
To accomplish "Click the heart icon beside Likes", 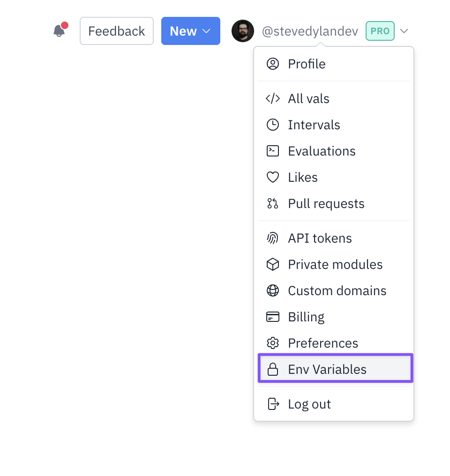I will coord(272,177).
